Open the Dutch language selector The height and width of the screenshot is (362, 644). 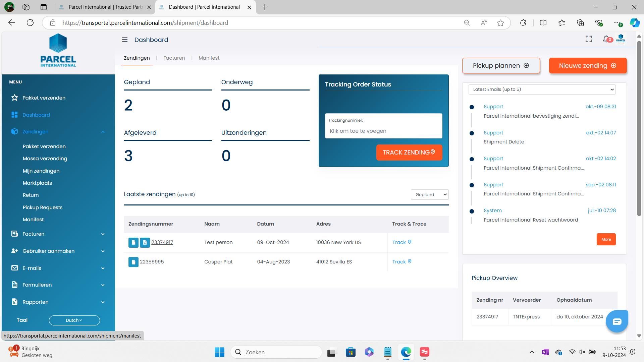coord(74,320)
